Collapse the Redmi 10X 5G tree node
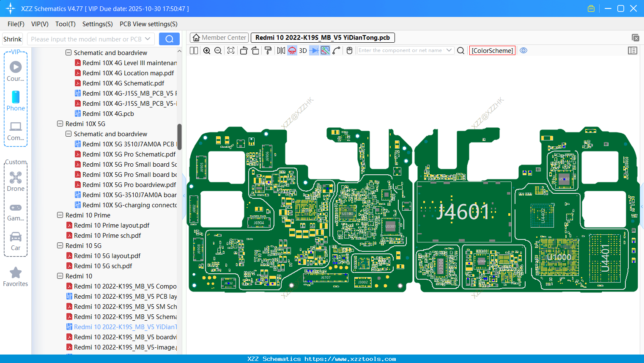The image size is (644, 363). [60, 124]
